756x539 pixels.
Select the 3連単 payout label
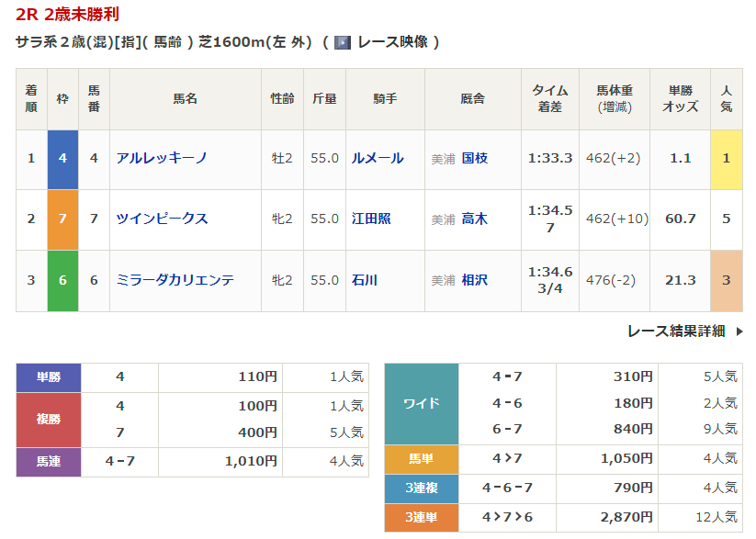(x=421, y=518)
